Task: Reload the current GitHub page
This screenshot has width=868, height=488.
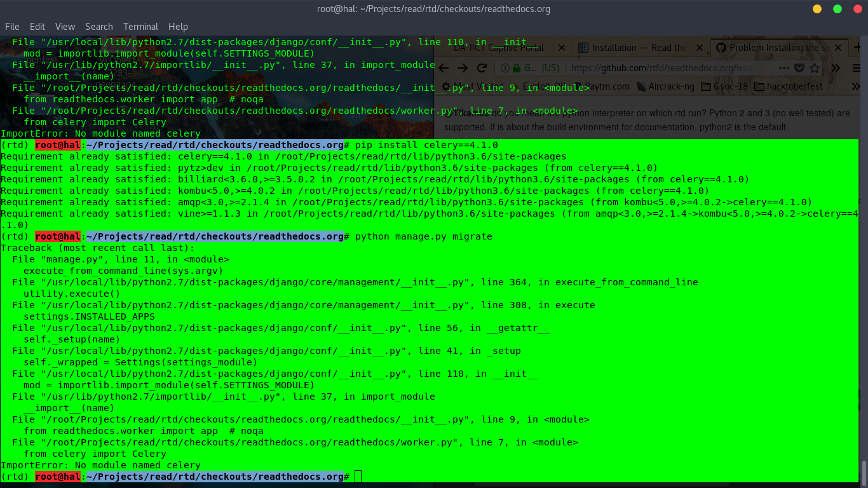Action: pos(481,68)
